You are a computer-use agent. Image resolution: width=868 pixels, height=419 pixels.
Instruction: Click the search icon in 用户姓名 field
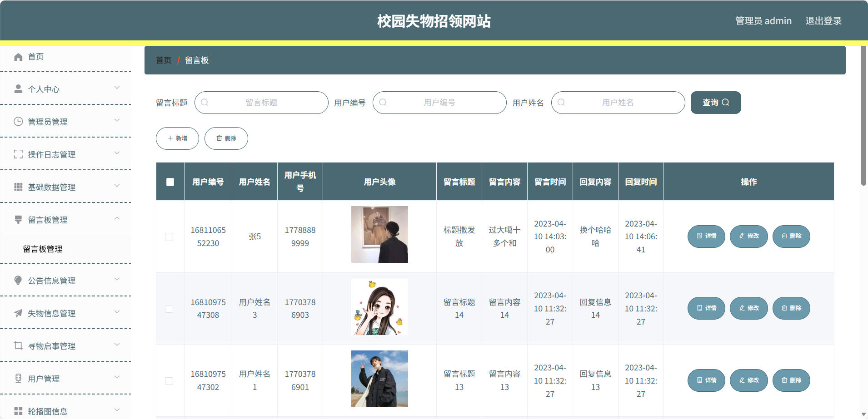[x=561, y=103]
